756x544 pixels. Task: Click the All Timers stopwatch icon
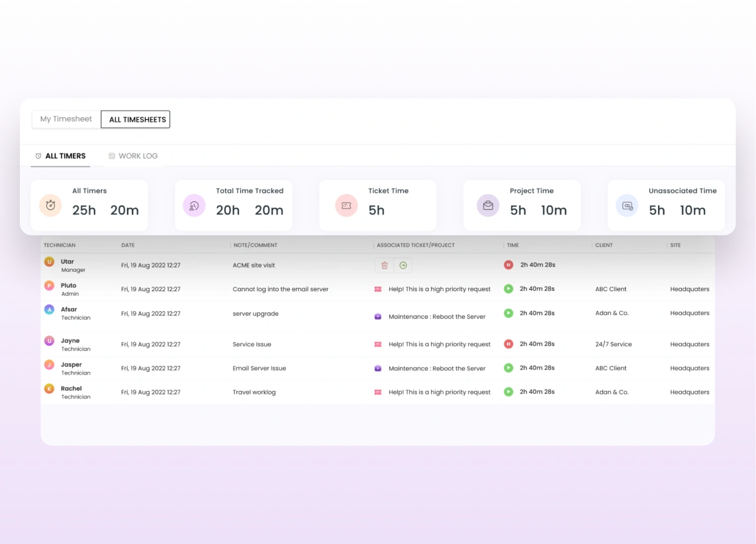(50, 206)
